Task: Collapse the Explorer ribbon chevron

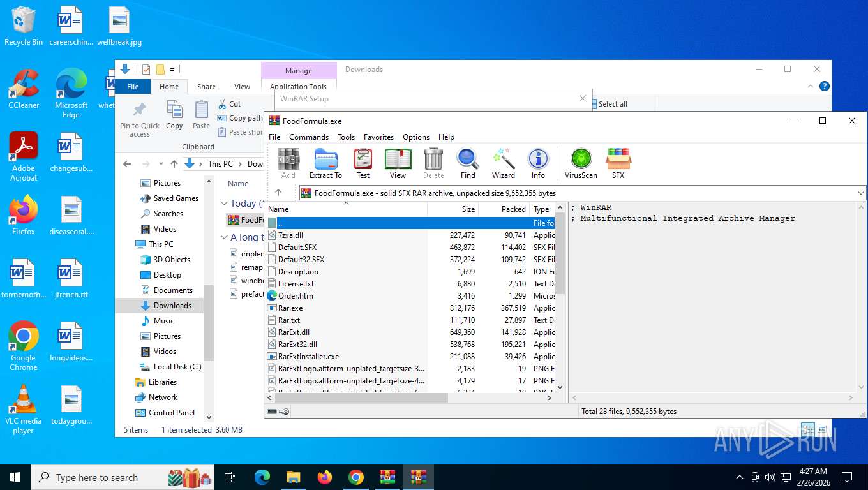Action: pos(811,86)
